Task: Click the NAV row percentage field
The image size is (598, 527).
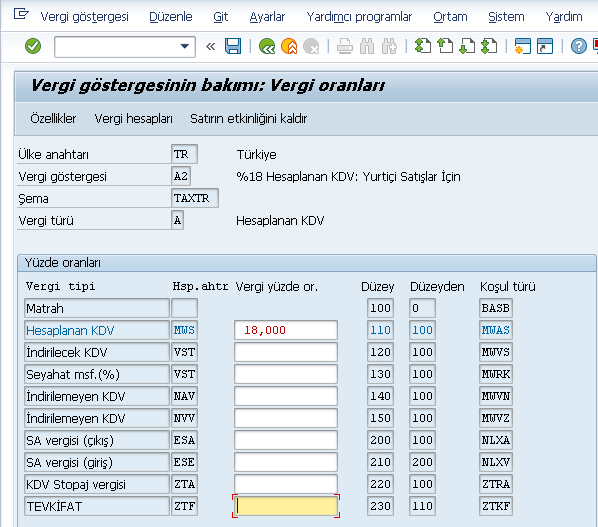Action: point(286,396)
